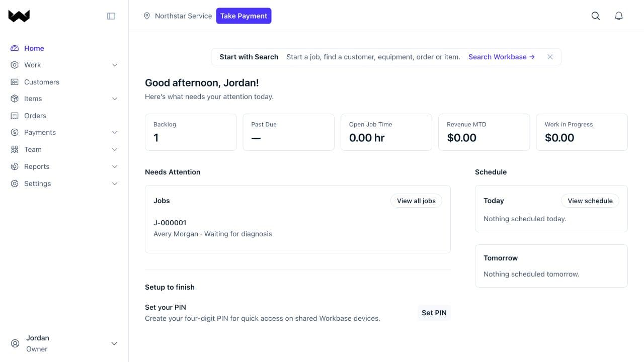644x362 pixels.
Task: Open the Revenue MTD card
Action: click(x=484, y=132)
